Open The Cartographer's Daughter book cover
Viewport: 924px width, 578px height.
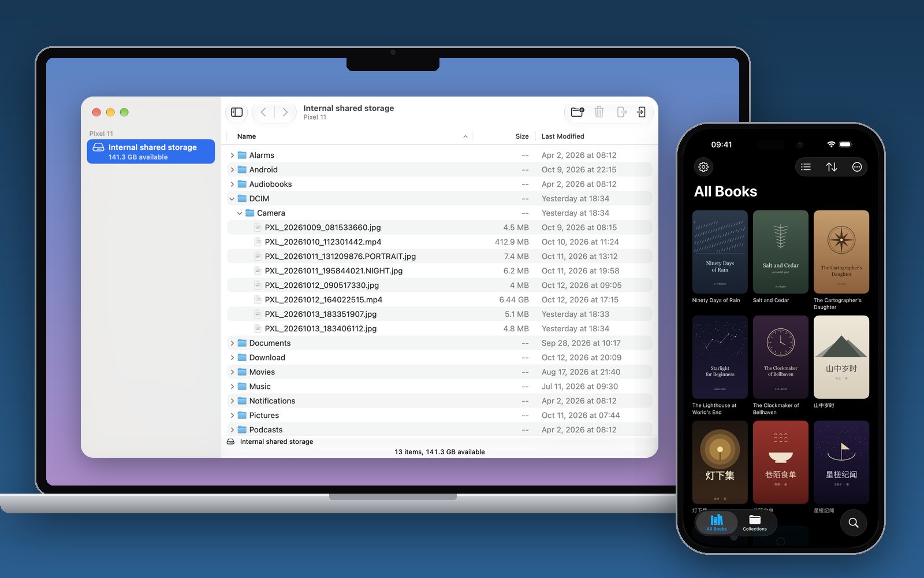841,252
